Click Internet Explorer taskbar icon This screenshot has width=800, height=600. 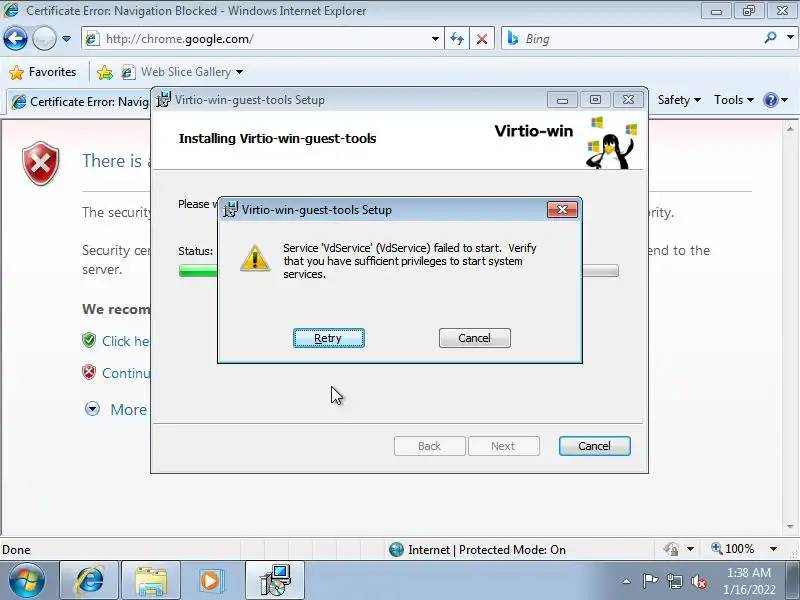coord(89,581)
